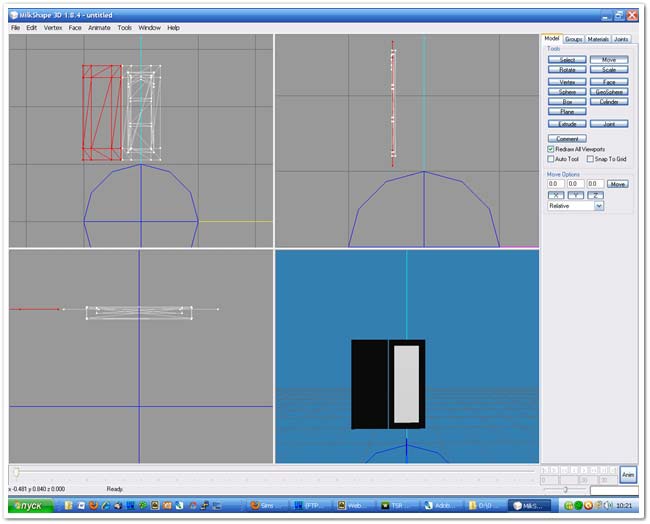This screenshot has height=524, width=650.
Task: Open the Face menu
Action: (75, 28)
